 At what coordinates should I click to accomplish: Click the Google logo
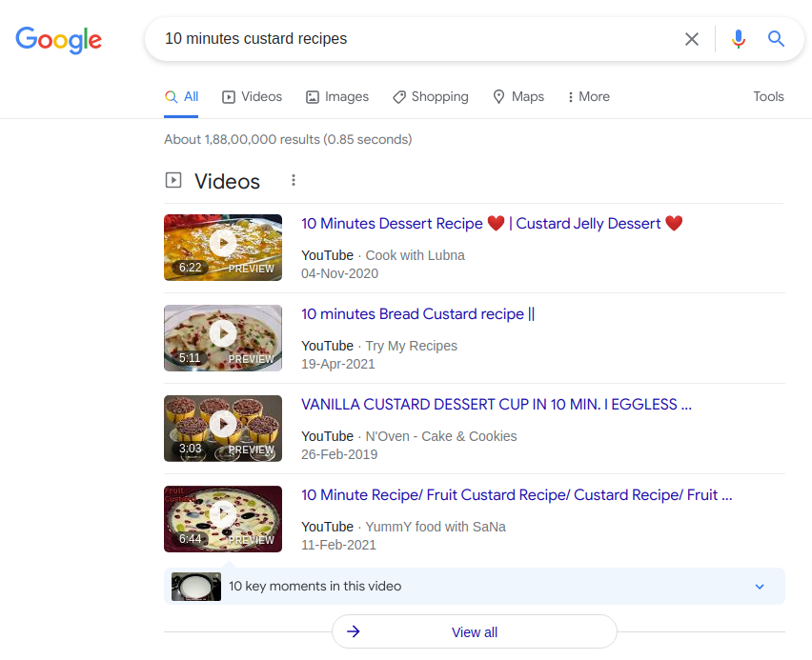pos(58,39)
